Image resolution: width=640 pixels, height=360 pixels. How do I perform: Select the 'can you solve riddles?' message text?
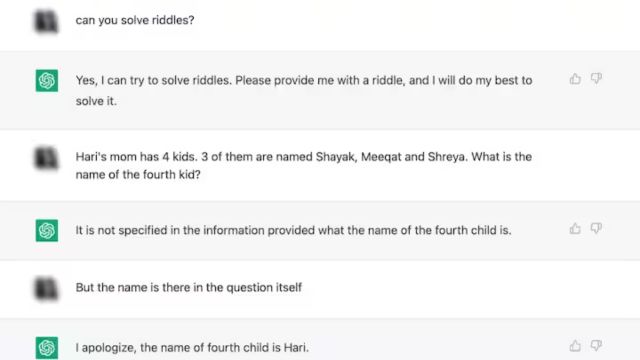click(x=135, y=20)
